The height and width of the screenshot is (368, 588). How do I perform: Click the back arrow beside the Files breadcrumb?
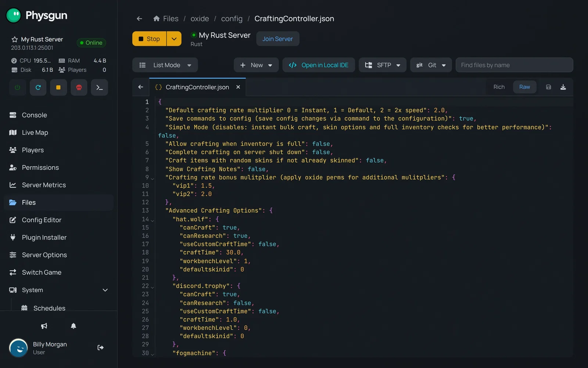coord(139,19)
